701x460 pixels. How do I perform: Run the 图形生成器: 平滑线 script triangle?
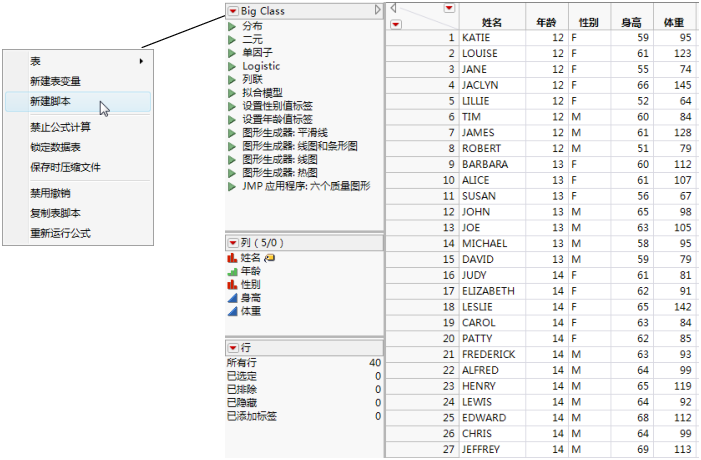(x=232, y=133)
